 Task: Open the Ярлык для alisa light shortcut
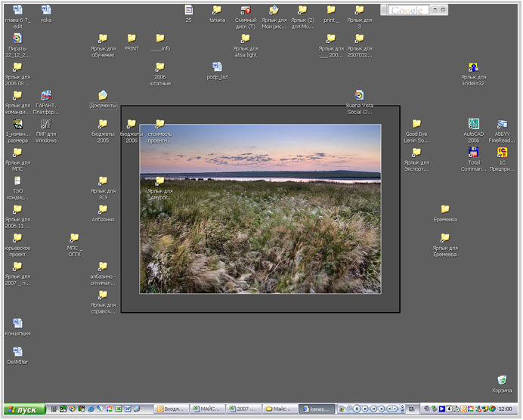point(246,45)
